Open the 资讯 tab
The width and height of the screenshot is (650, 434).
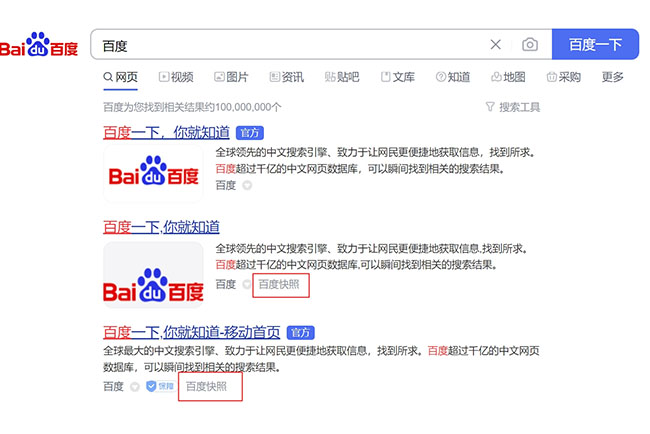(286, 77)
